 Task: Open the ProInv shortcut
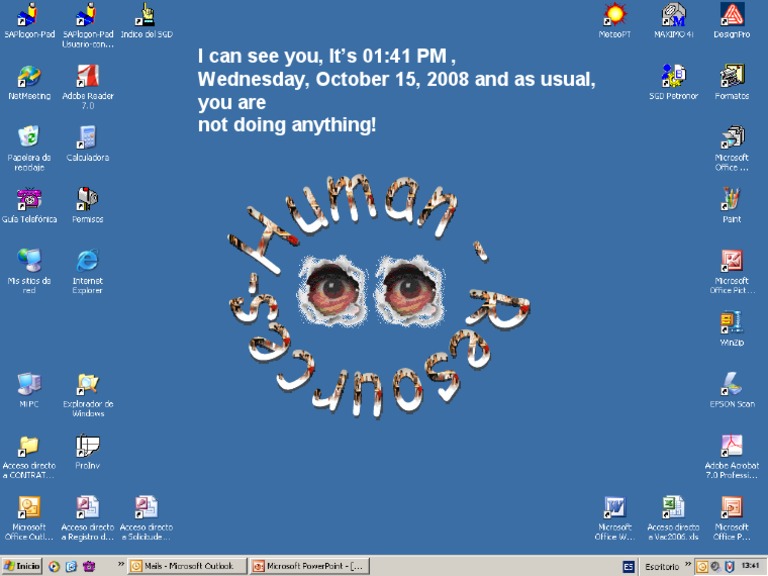coord(88,452)
